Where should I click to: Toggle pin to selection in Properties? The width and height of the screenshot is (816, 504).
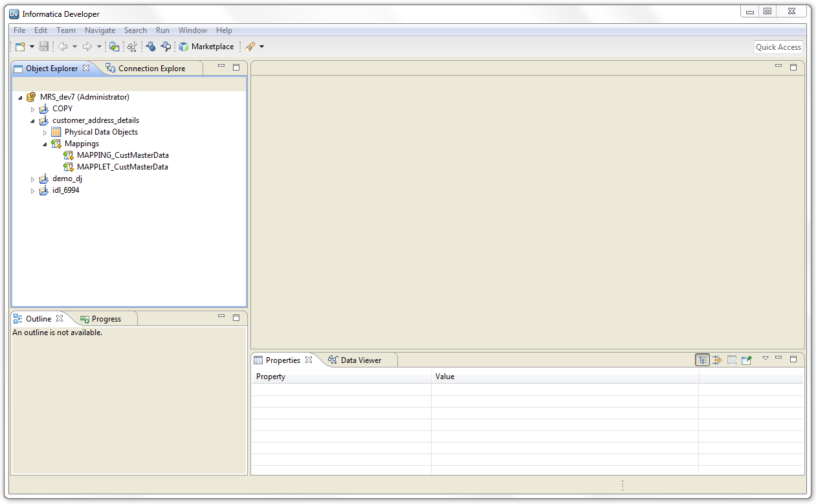coord(747,360)
